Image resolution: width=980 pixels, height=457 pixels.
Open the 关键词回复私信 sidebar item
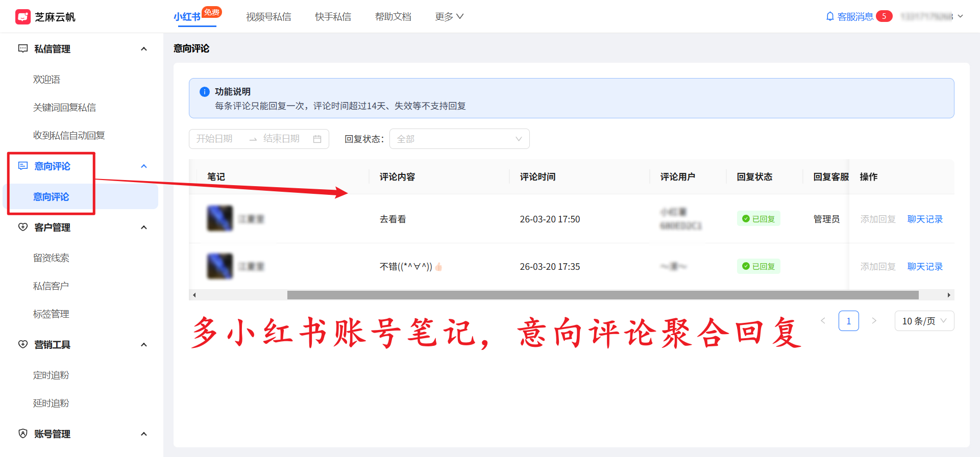64,108
